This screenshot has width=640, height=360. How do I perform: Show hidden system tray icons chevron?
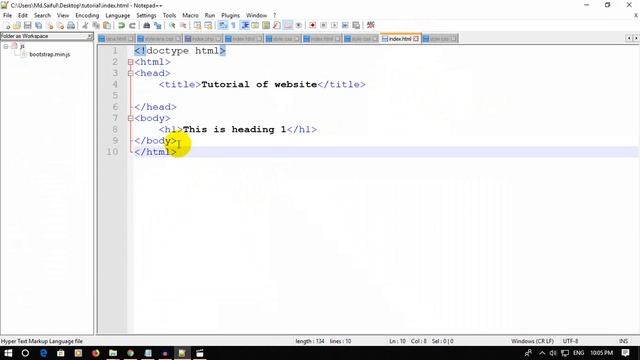[x=542, y=353]
